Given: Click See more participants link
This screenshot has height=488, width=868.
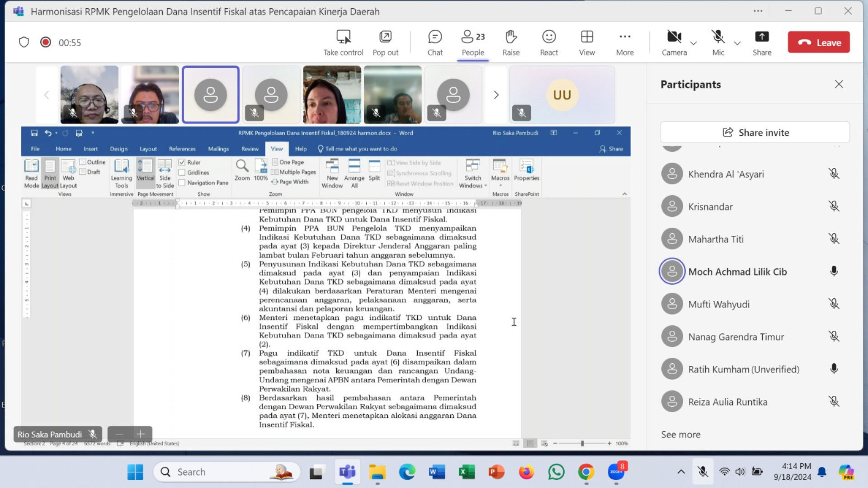Looking at the screenshot, I should (680, 435).
